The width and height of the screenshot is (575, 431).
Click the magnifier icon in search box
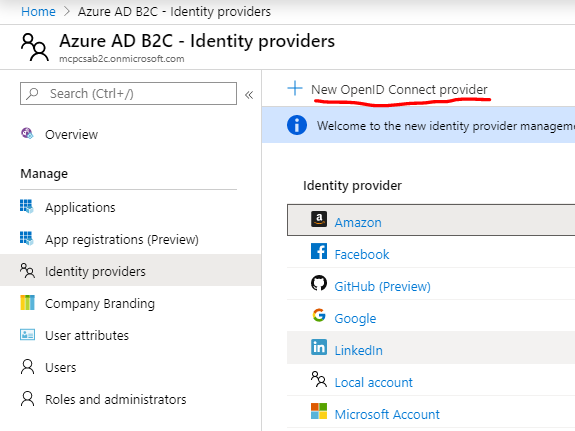pyautogui.click(x=33, y=93)
